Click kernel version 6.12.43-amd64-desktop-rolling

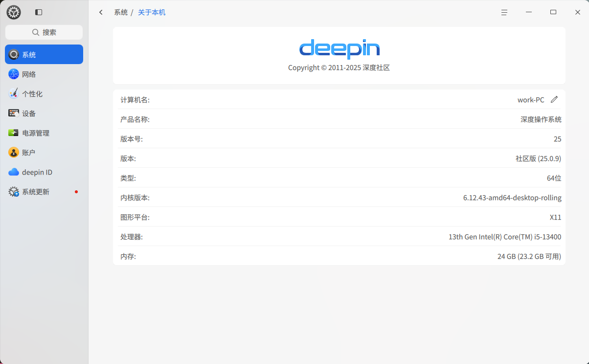(512, 198)
